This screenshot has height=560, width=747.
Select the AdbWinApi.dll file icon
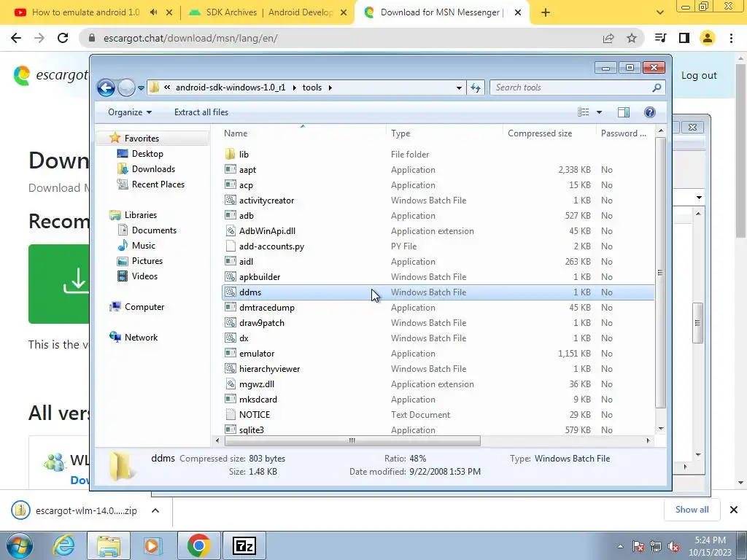point(230,231)
